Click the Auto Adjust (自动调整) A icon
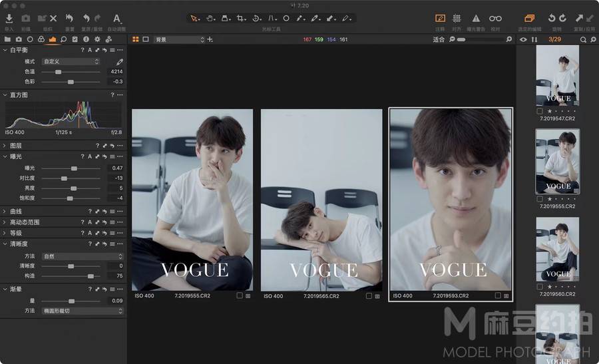 click(116, 18)
